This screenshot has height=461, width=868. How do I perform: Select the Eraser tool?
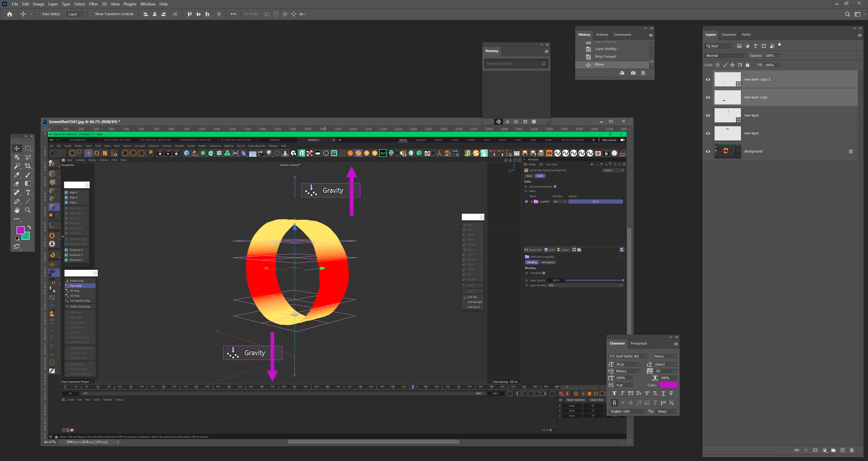click(x=17, y=184)
